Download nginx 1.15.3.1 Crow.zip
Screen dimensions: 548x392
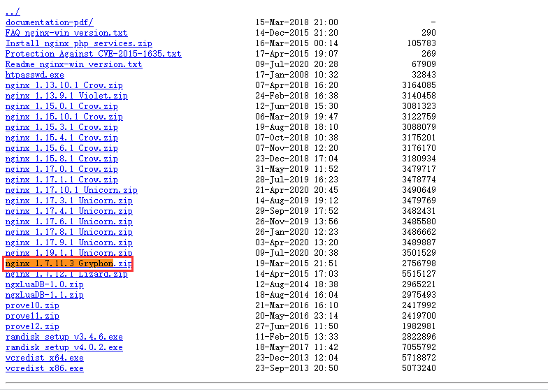[62, 127]
